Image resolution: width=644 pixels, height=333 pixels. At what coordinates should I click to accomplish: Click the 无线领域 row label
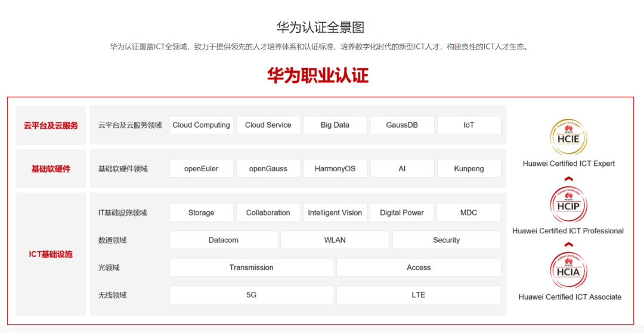(x=112, y=295)
